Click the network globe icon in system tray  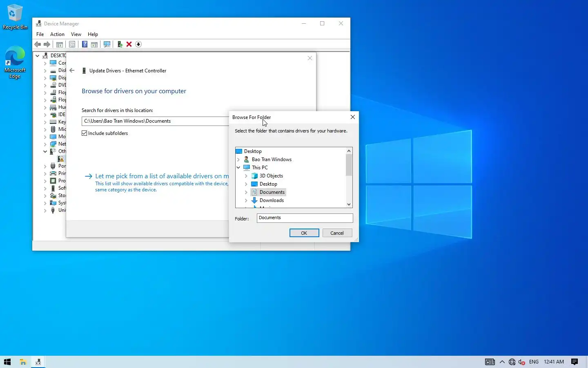tap(512, 362)
